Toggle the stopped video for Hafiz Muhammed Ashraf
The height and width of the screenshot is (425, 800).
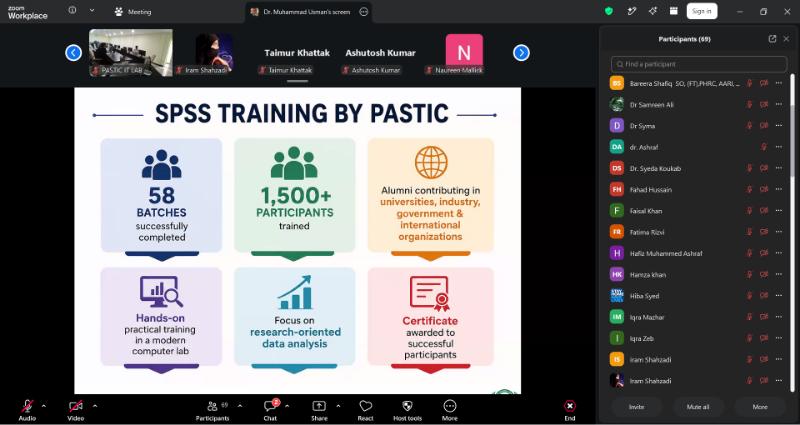click(x=764, y=253)
